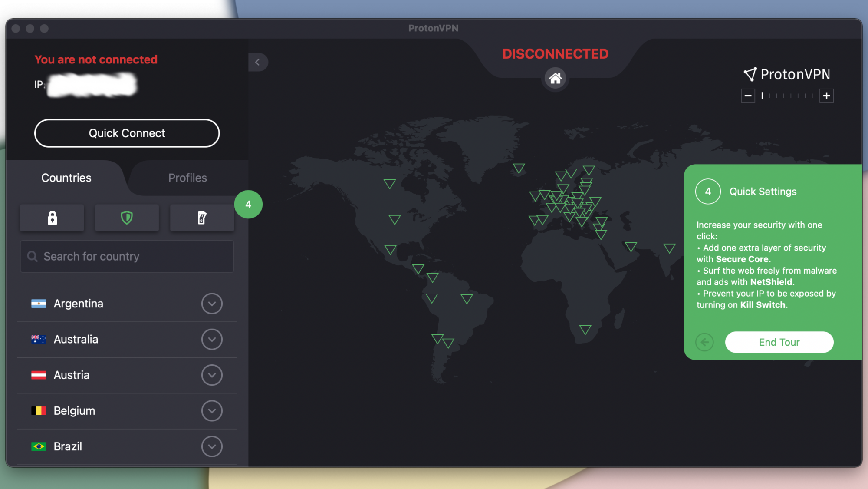The width and height of the screenshot is (868, 489).
Task: Click the End Tour button
Action: [x=779, y=342]
